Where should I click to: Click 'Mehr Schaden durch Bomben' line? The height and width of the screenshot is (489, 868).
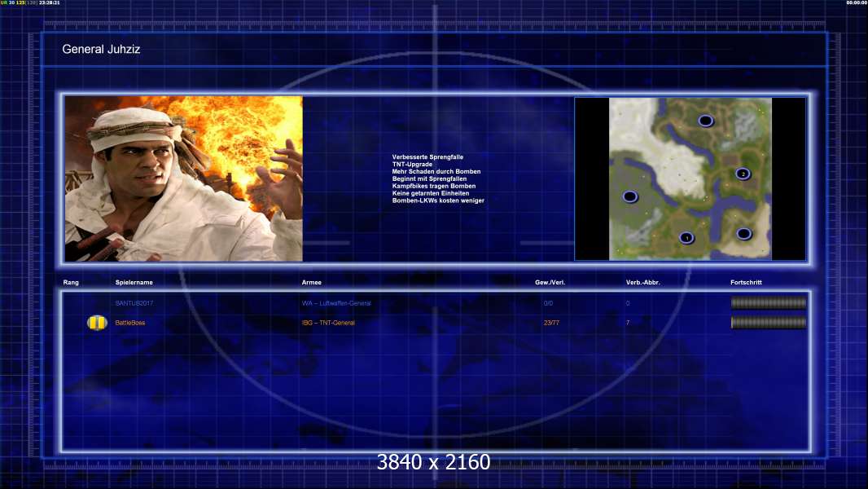point(436,172)
